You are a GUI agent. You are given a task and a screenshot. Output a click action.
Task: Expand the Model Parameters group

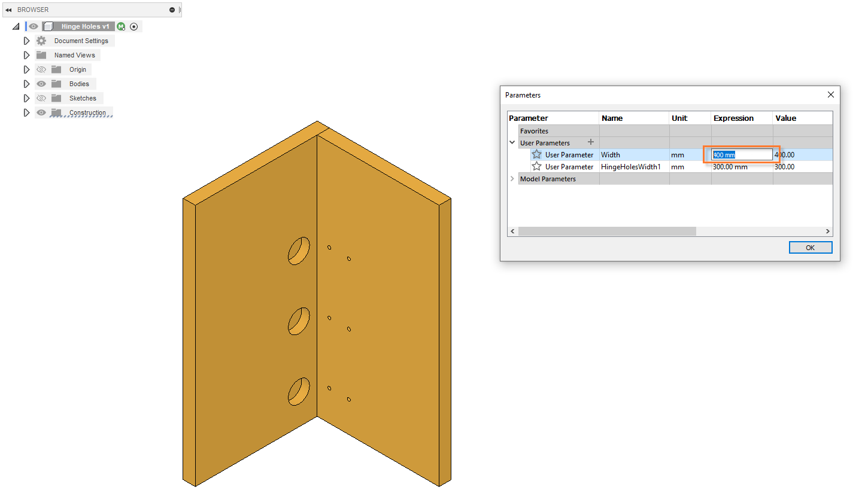(512, 179)
